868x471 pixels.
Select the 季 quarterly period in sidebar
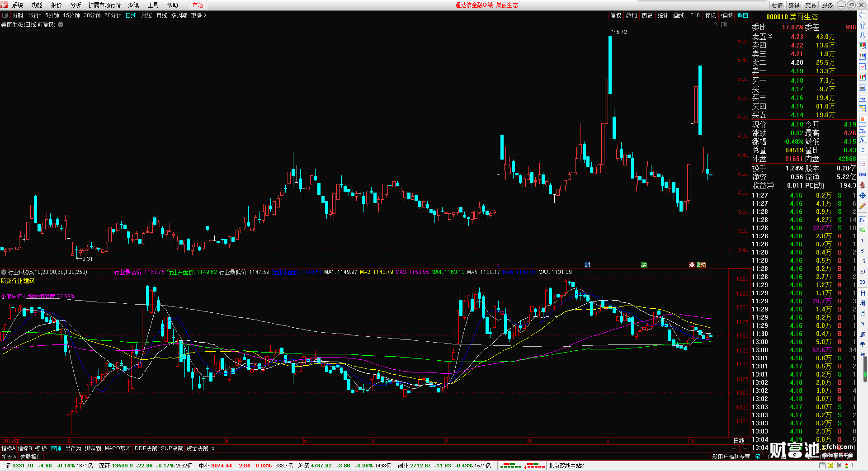(x=863, y=345)
